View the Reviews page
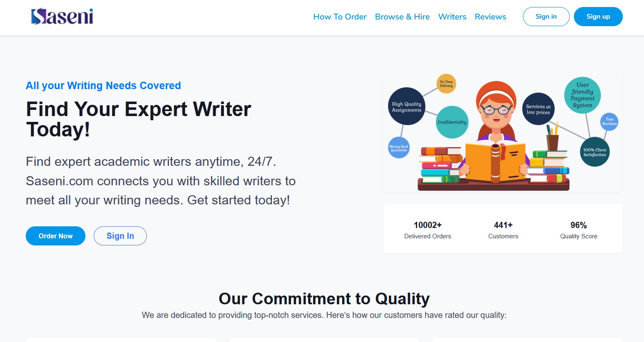 tap(490, 17)
